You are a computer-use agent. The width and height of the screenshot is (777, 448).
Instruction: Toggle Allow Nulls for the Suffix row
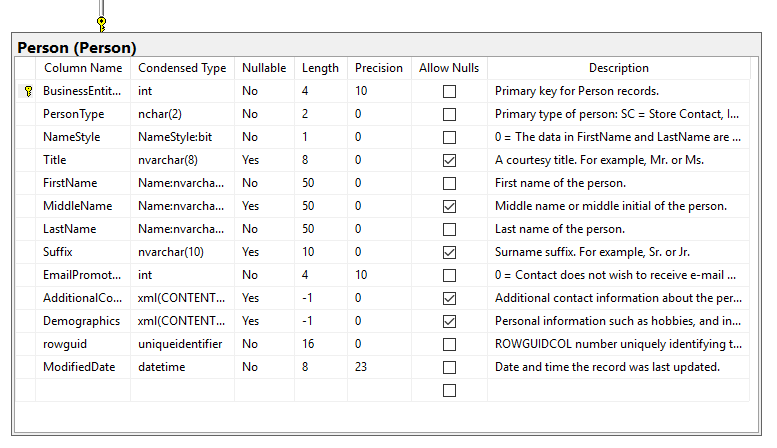point(449,252)
